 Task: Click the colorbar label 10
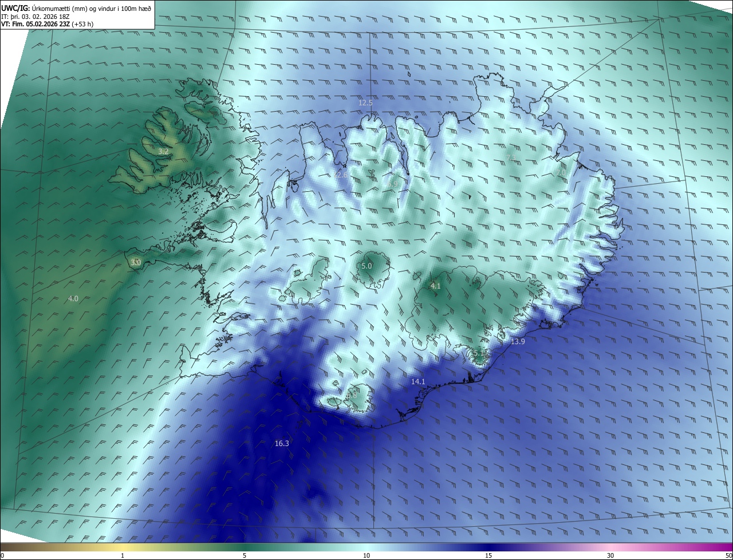pos(366,555)
